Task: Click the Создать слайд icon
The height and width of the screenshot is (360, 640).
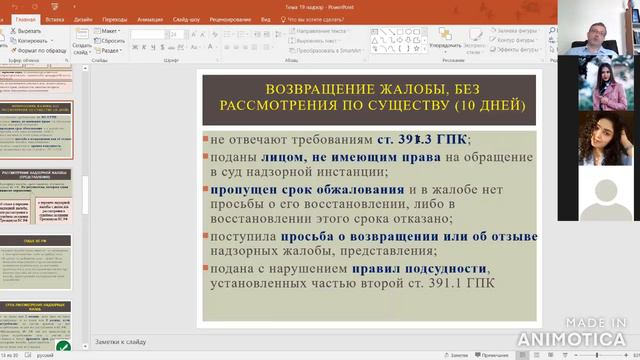Action: click(x=82, y=35)
